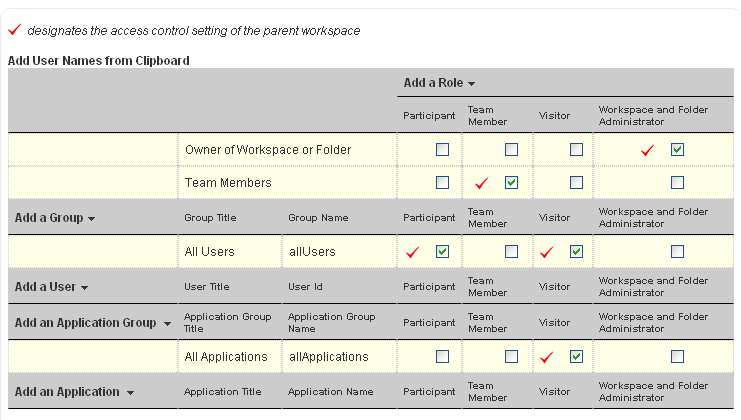This screenshot has width=741, height=420.
Task: Check Visitor for Owner of Workspace or Folder
Action: pos(576,150)
